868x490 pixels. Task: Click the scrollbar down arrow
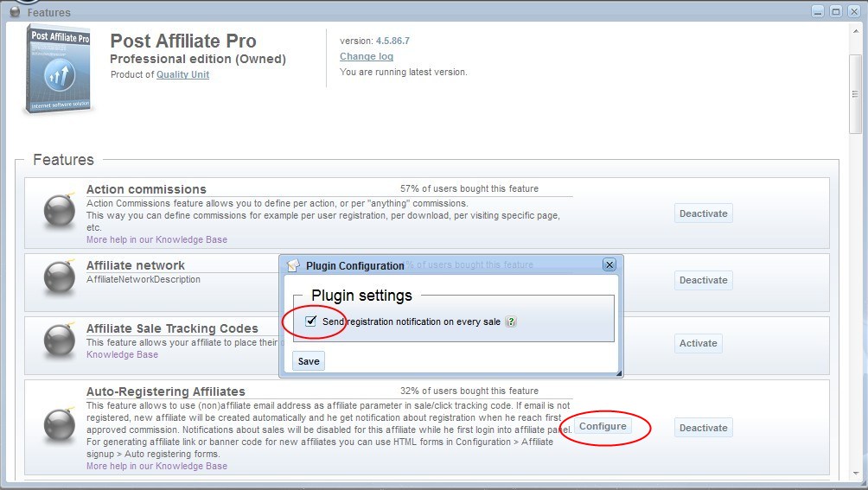click(856, 474)
